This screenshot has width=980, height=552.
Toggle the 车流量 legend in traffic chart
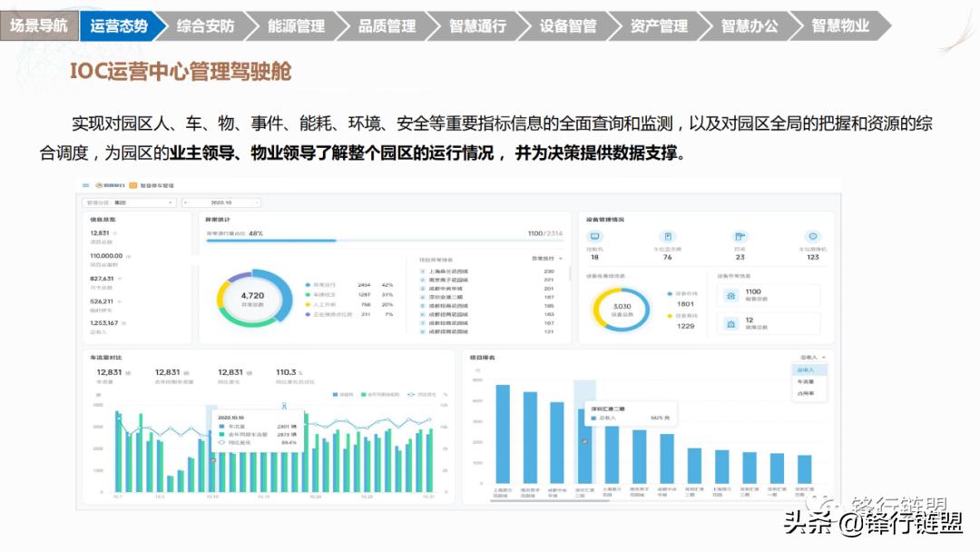[342, 393]
